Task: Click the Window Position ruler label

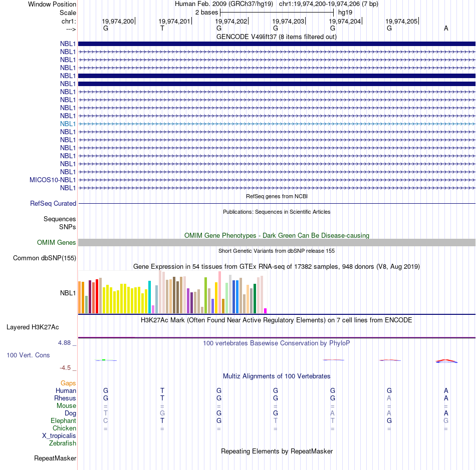Action: pos(52,4)
